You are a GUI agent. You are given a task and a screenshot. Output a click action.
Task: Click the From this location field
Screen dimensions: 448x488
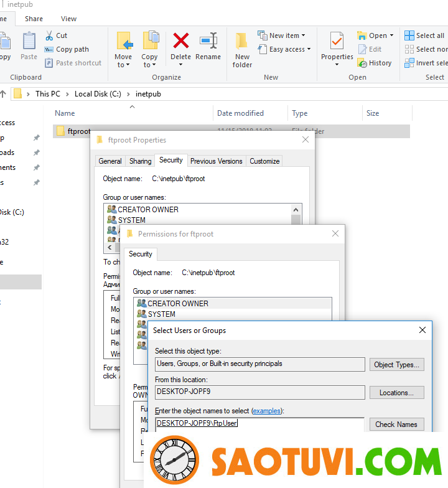260,392
